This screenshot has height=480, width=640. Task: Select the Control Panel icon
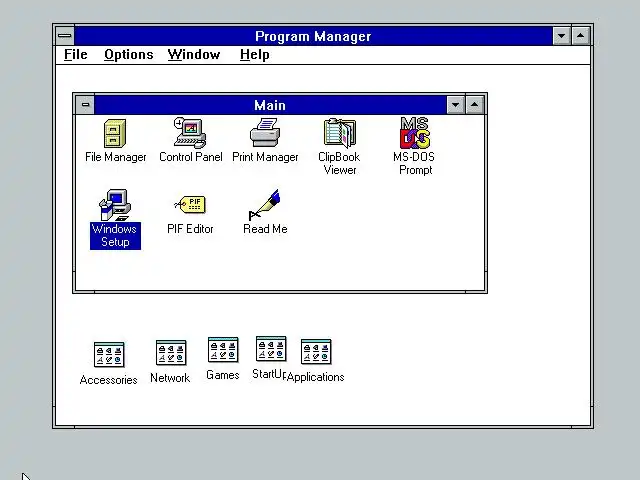pyautogui.click(x=190, y=133)
